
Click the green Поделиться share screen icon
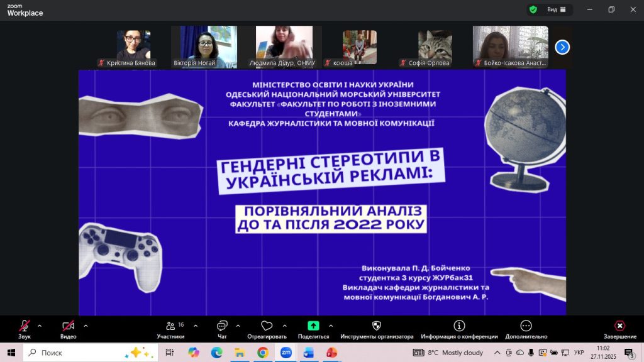313,326
